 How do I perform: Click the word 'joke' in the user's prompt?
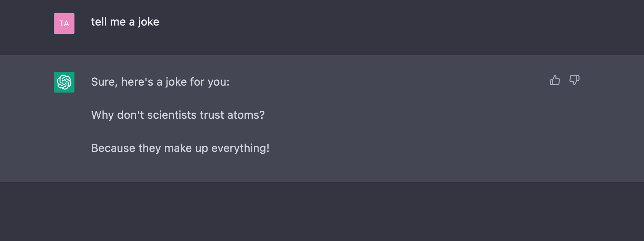[149, 22]
